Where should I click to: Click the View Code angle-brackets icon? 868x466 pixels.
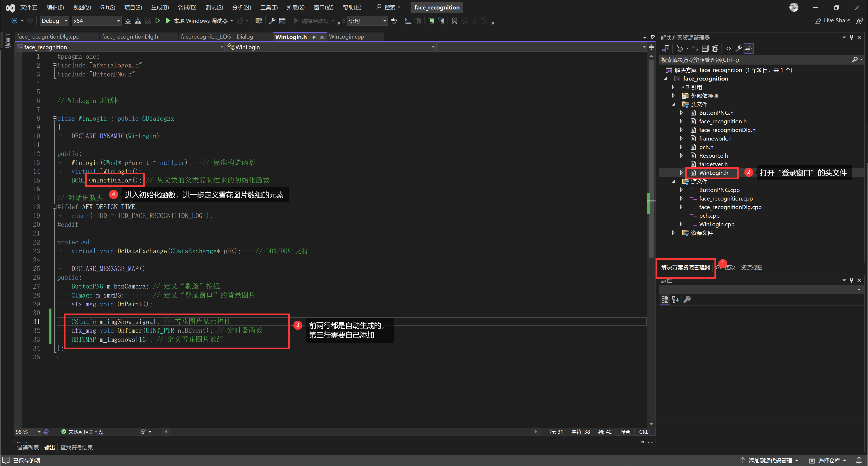(728, 48)
